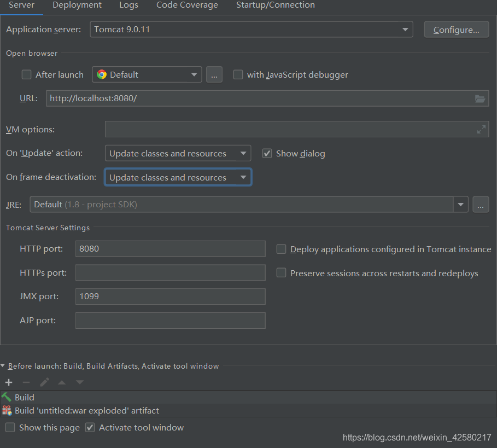Image resolution: width=497 pixels, height=448 pixels.
Task: Check Show this page checkbox
Action: 10,427
